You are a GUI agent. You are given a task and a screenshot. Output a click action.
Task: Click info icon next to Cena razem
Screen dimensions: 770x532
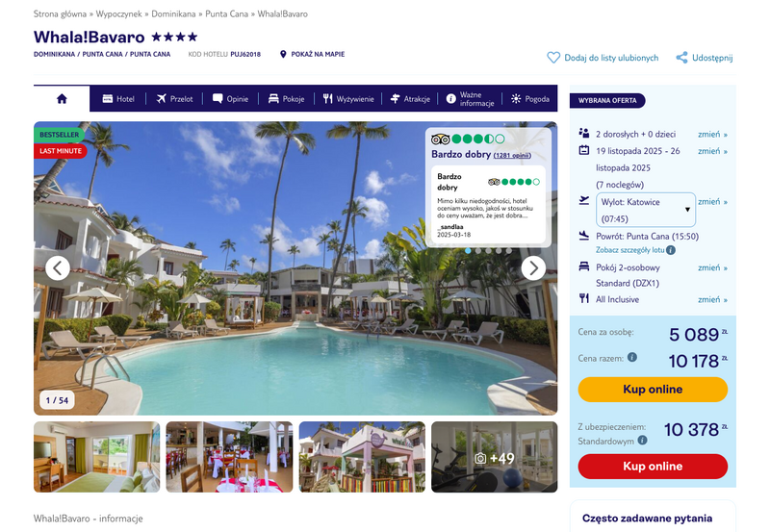coord(632,357)
